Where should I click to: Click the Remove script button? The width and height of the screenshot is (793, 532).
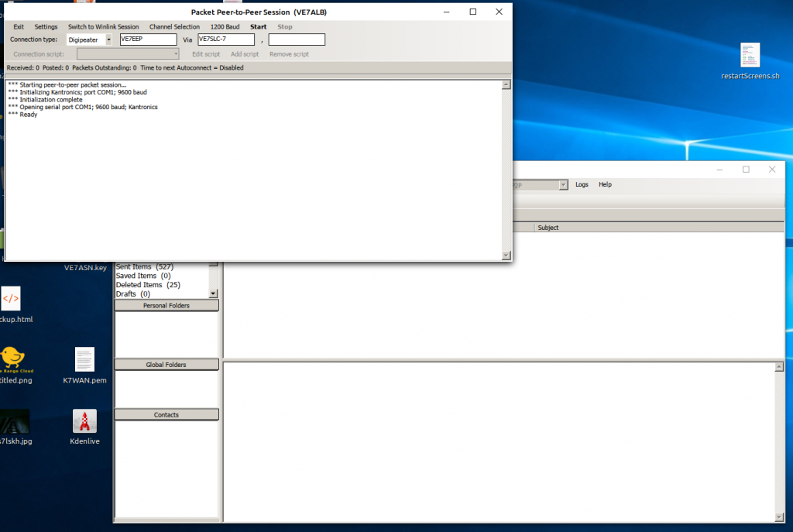(x=290, y=54)
